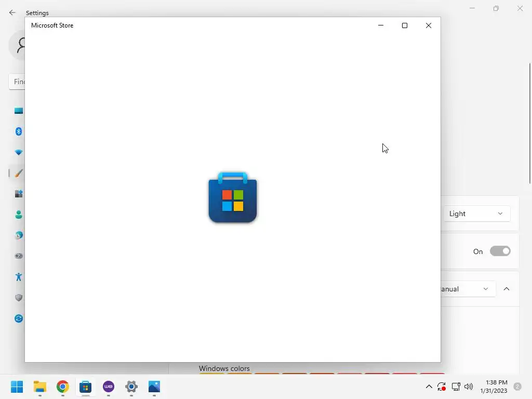The height and width of the screenshot is (399, 532).
Task: Minimize the Microsoft Store window
Action: pos(381,25)
